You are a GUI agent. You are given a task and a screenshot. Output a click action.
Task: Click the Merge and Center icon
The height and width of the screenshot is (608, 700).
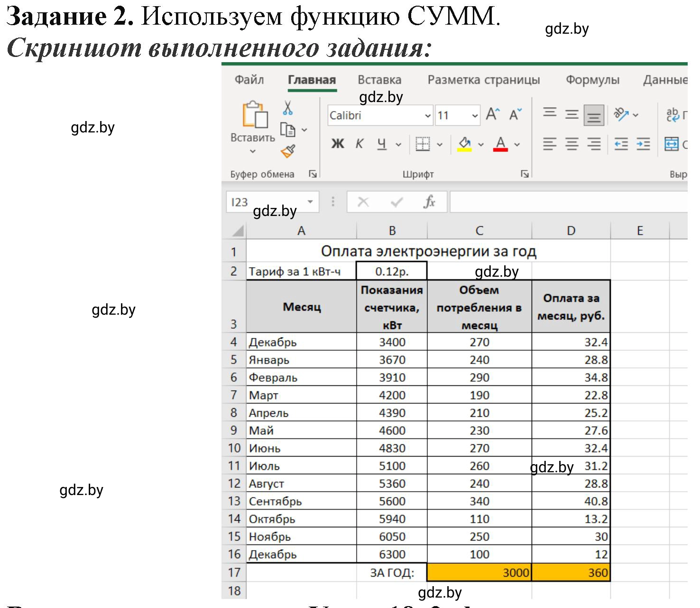[x=672, y=144]
